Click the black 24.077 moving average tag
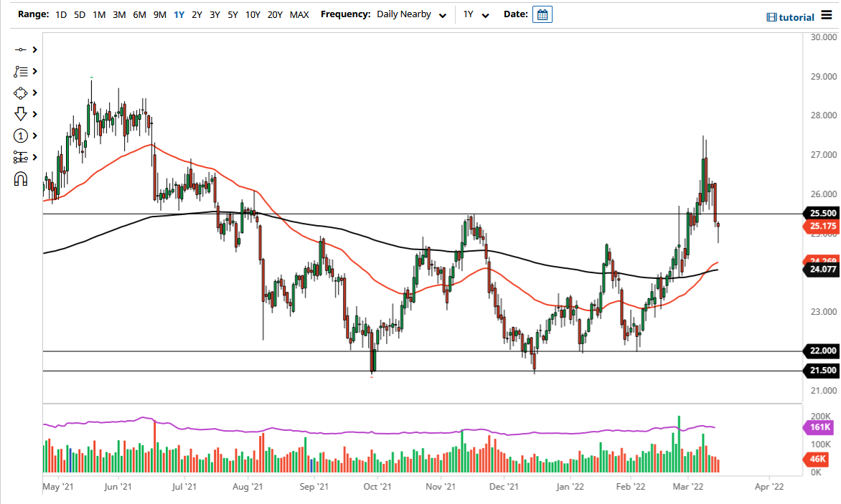Screen dimensions: 841x504 coord(821,270)
